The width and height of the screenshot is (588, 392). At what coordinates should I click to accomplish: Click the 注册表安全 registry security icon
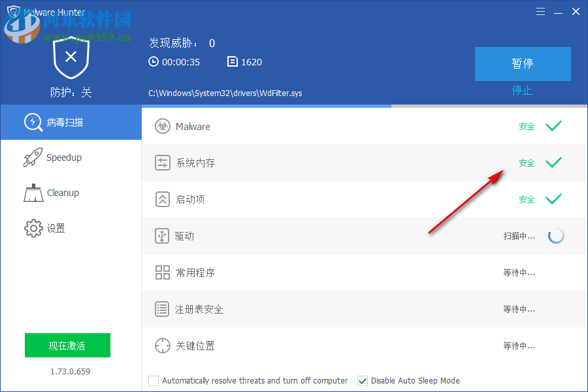point(162,309)
